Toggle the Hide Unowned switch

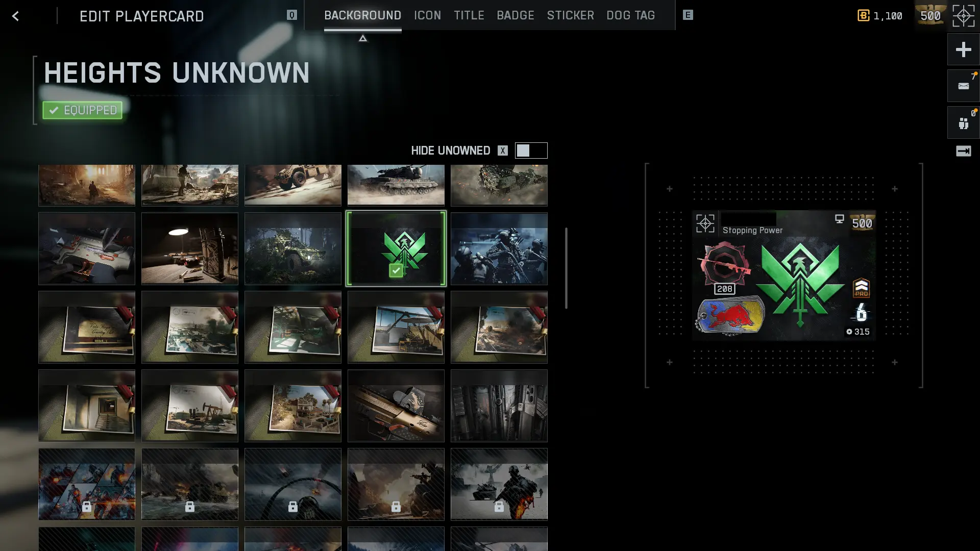point(531,151)
